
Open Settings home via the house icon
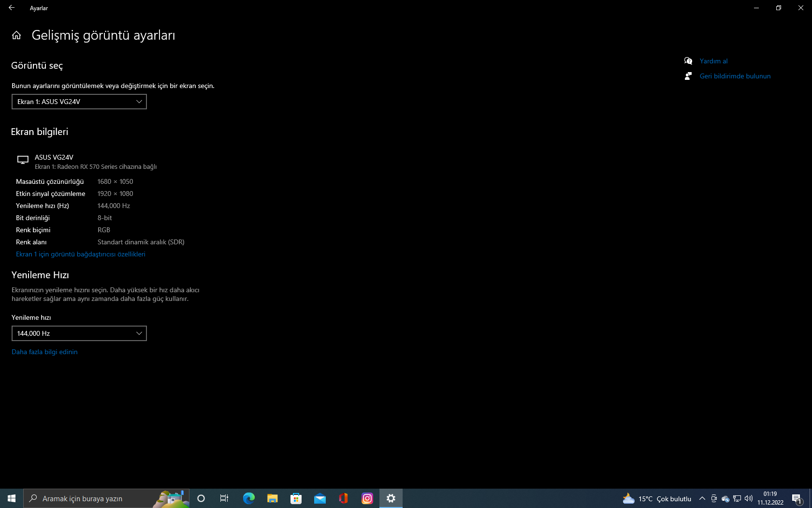tap(16, 35)
